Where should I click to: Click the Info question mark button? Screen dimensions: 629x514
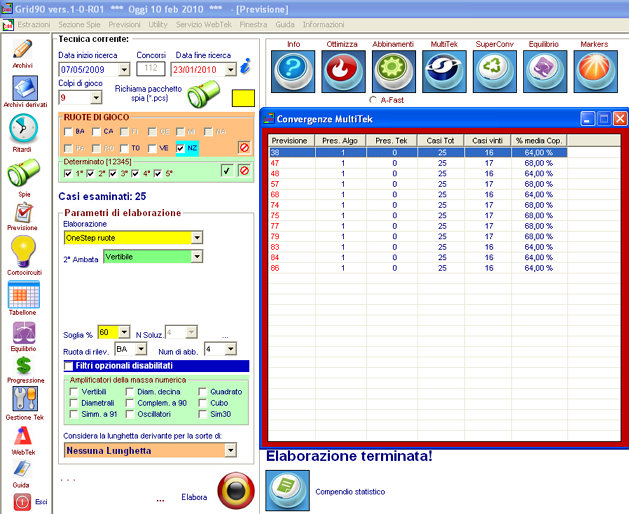[293, 71]
